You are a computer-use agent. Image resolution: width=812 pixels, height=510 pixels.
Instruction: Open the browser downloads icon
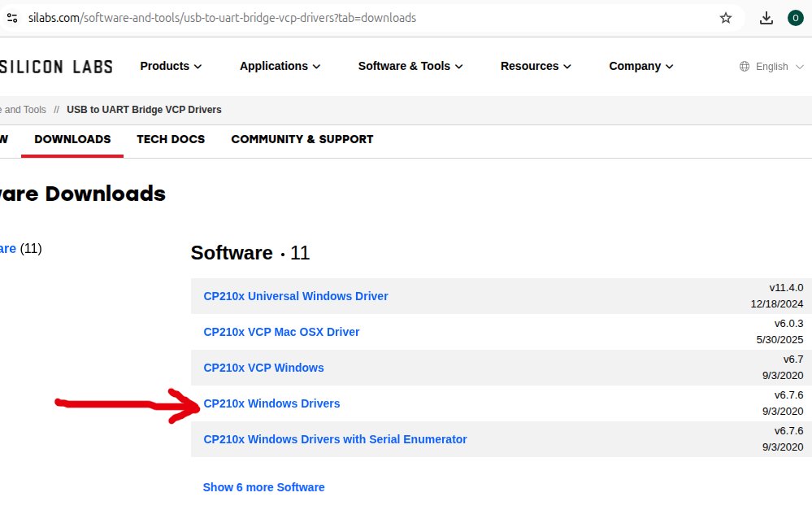[766, 18]
